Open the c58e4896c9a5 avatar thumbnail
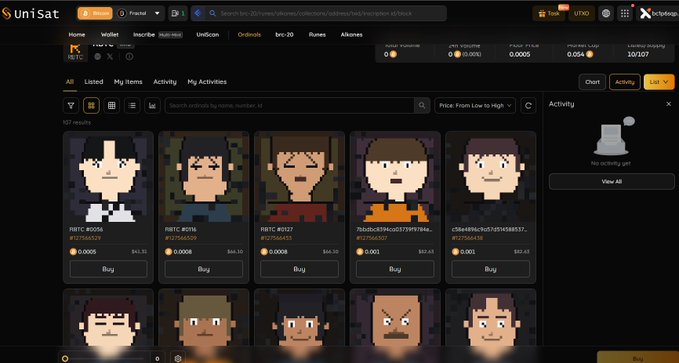 tap(491, 177)
